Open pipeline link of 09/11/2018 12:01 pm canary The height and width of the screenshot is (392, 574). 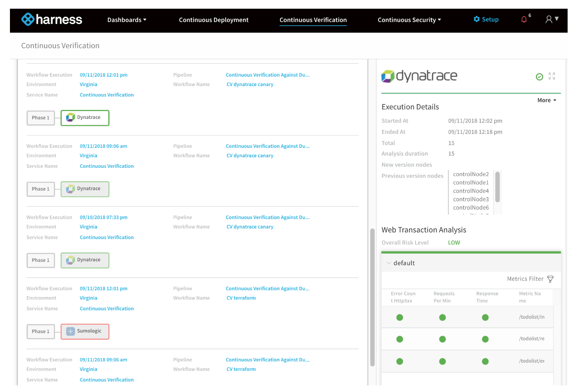tap(268, 75)
